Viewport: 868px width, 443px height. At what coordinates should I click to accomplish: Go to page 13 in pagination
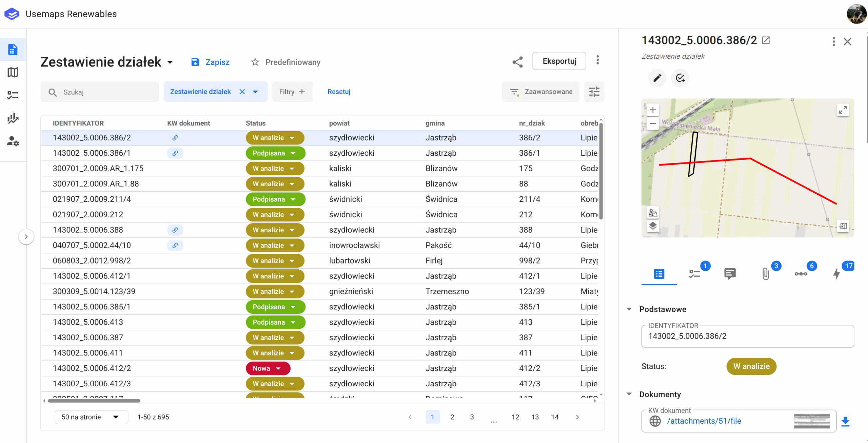tap(535, 417)
